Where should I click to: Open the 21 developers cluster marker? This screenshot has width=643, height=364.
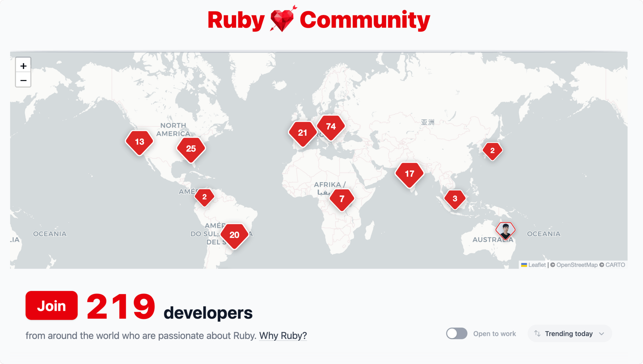(302, 133)
